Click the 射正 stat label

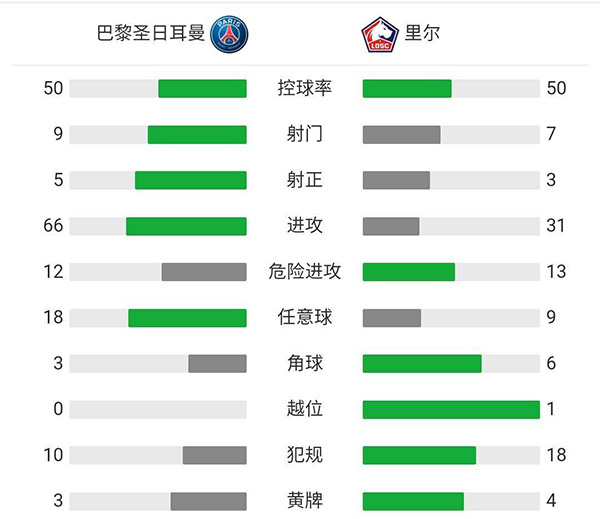tap(304, 180)
